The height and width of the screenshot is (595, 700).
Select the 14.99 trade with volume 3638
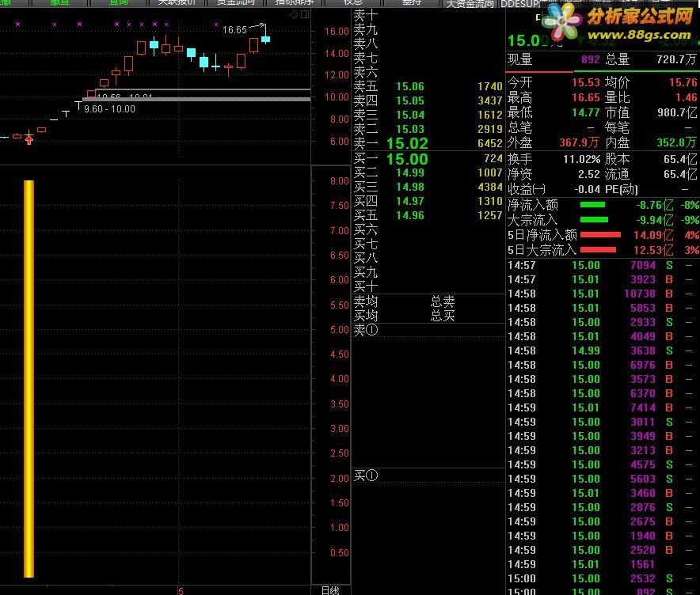click(x=603, y=351)
